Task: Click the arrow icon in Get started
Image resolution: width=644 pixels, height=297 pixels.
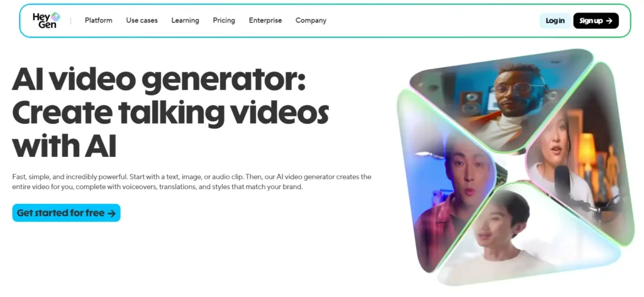Action: [x=111, y=213]
